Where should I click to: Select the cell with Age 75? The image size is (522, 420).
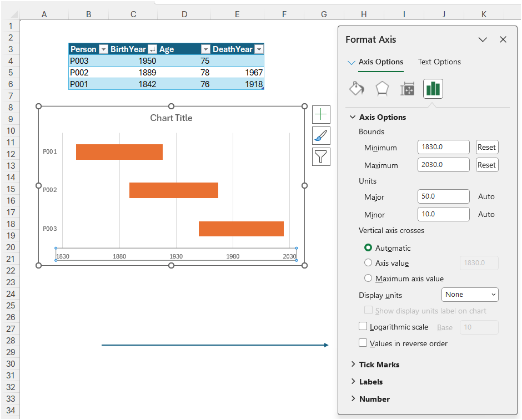tap(184, 61)
